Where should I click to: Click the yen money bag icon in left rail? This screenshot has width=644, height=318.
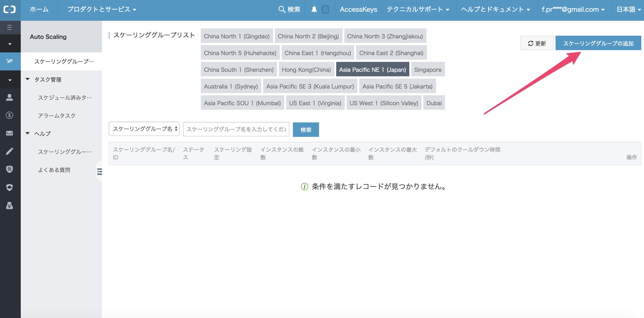point(9,205)
